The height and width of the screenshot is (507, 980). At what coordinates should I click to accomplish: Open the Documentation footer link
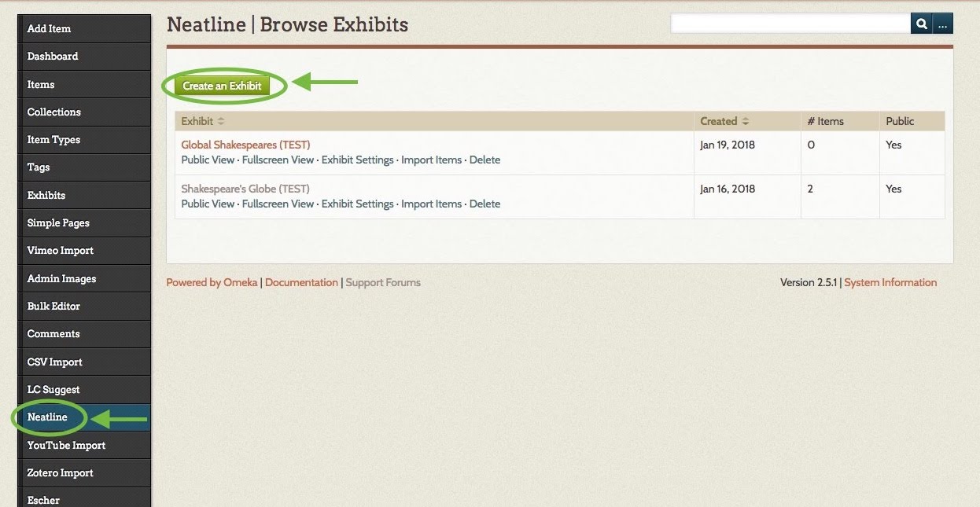pos(301,282)
